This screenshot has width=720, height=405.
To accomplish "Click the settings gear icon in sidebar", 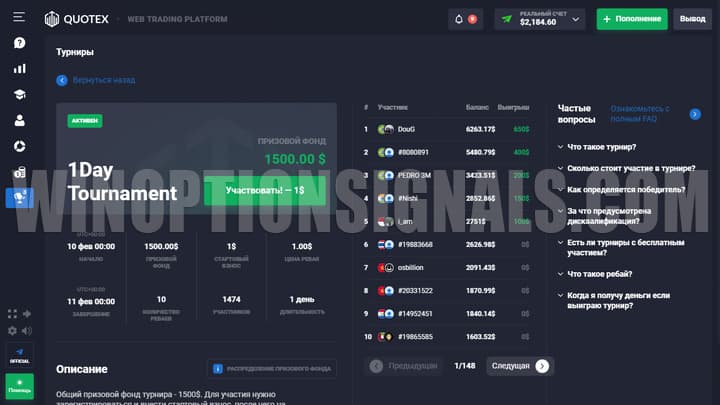I will click(12, 331).
